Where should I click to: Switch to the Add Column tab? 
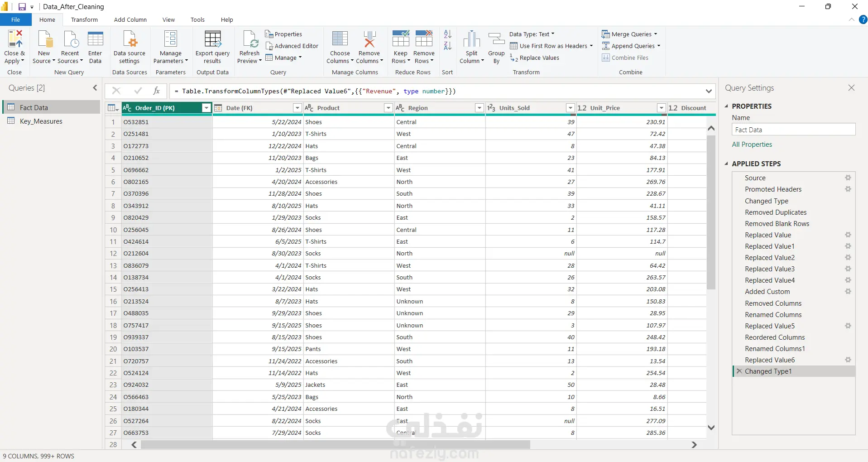click(x=130, y=20)
